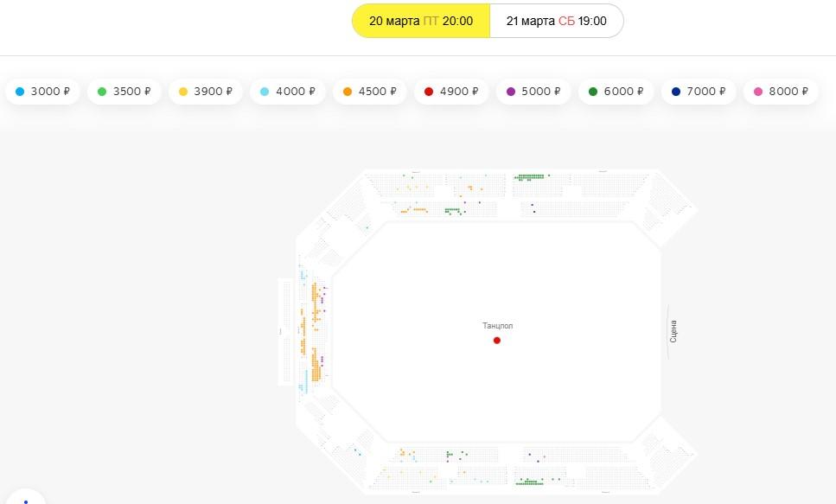The image size is (836, 504).
Task: Select the 4000 ₽ price chip
Action: coord(288,92)
